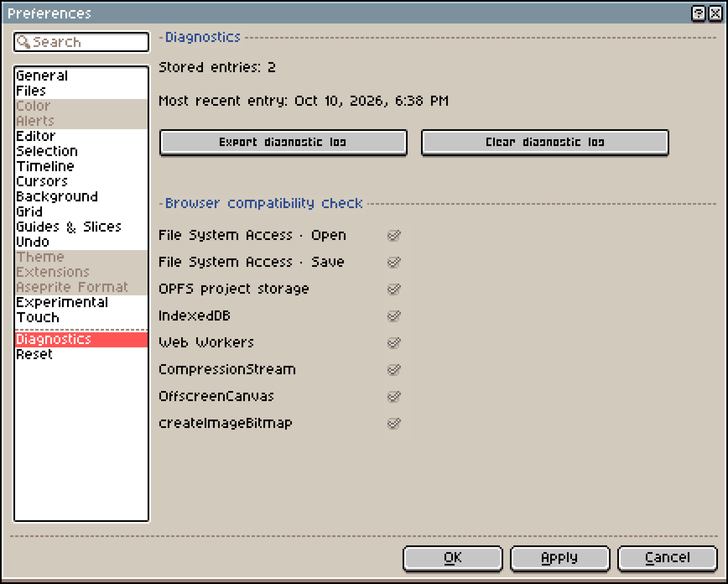The width and height of the screenshot is (728, 584).
Task: Click the 'Most recent entry' date text
Action: [x=304, y=101]
